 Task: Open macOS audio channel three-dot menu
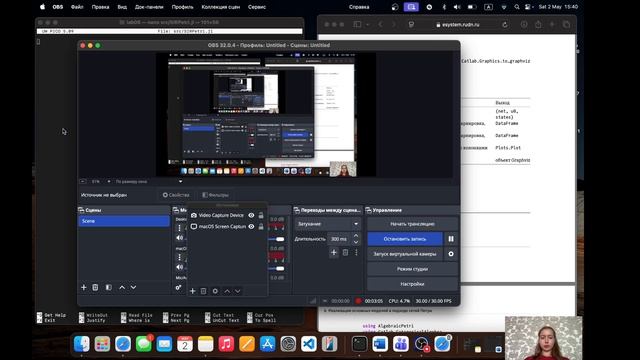[x=179, y=257]
